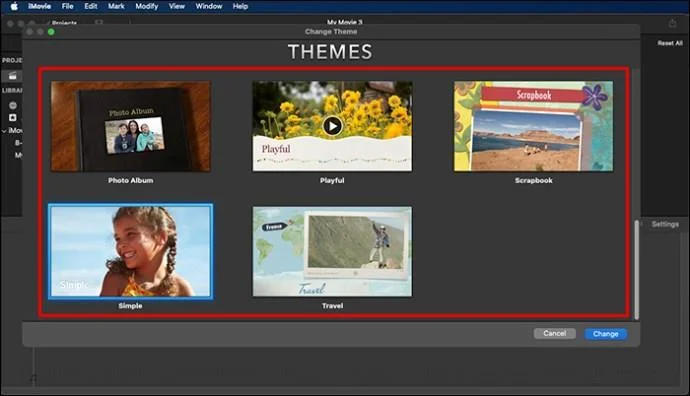Click the Scrapbook label text

click(x=534, y=180)
